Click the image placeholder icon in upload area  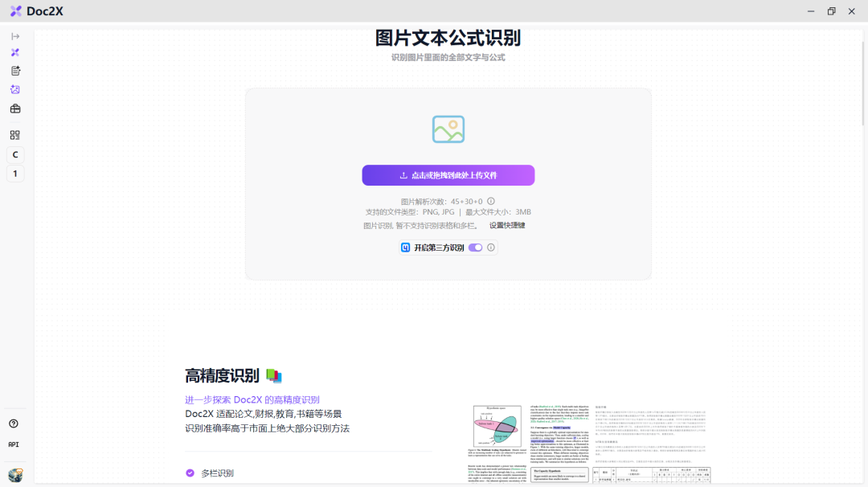pyautogui.click(x=448, y=129)
